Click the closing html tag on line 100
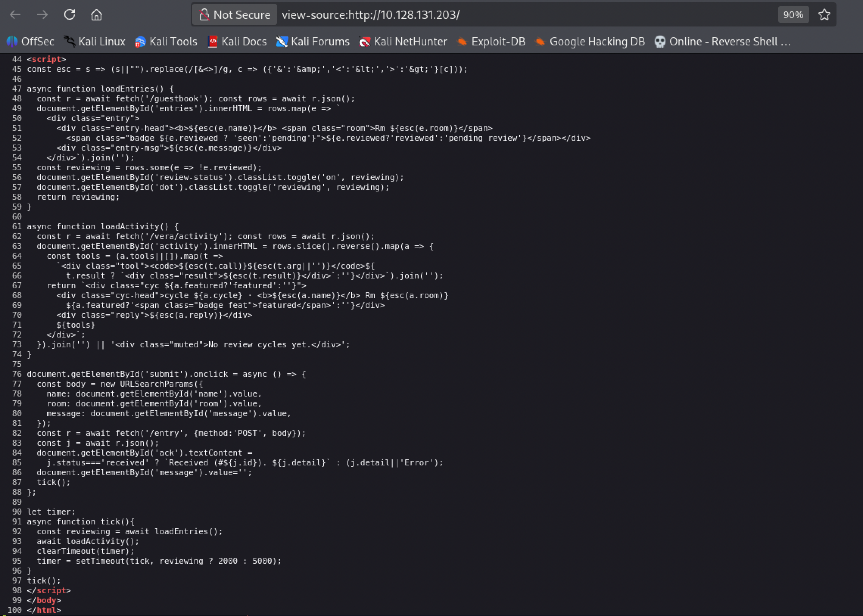Viewport: 863px width, 616px height. (x=44, y=610)
